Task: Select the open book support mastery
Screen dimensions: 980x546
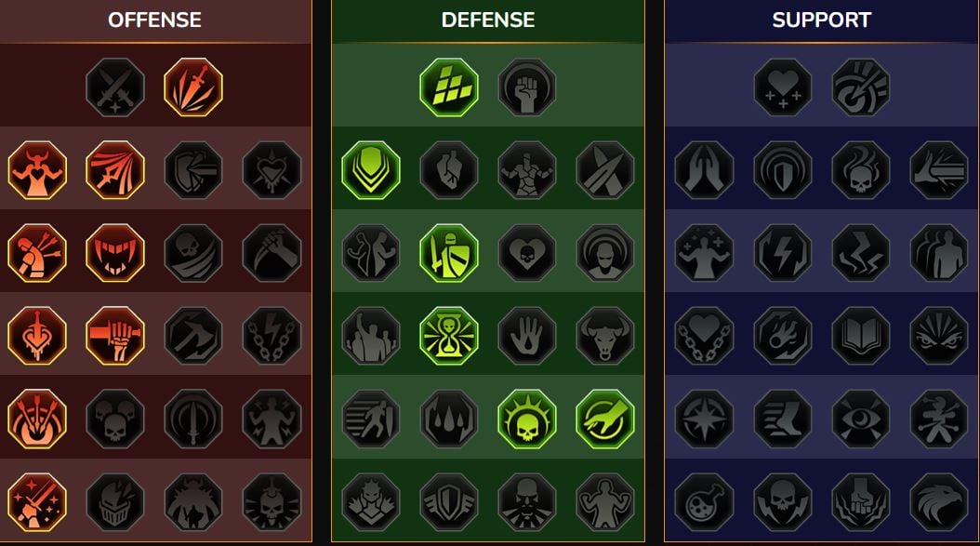Action: [861, 336]
